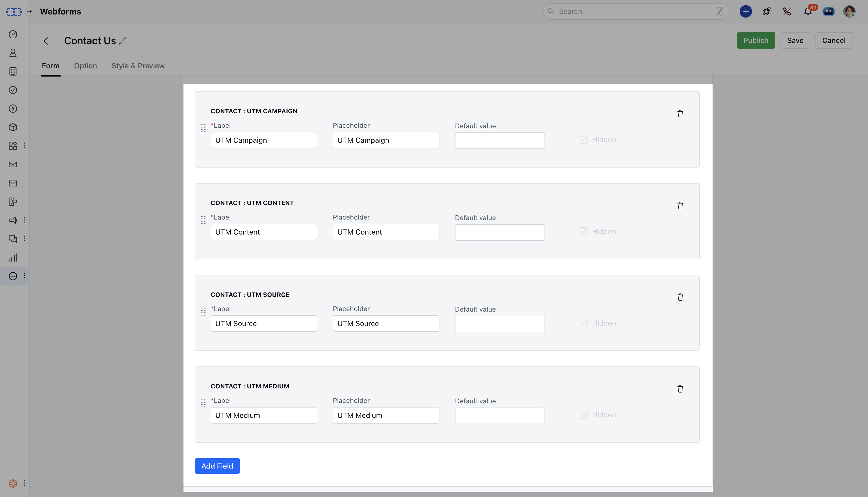Screen dimensions: 868x497
Task: Open the modules grid icon in sidebar
Action: 13,146
